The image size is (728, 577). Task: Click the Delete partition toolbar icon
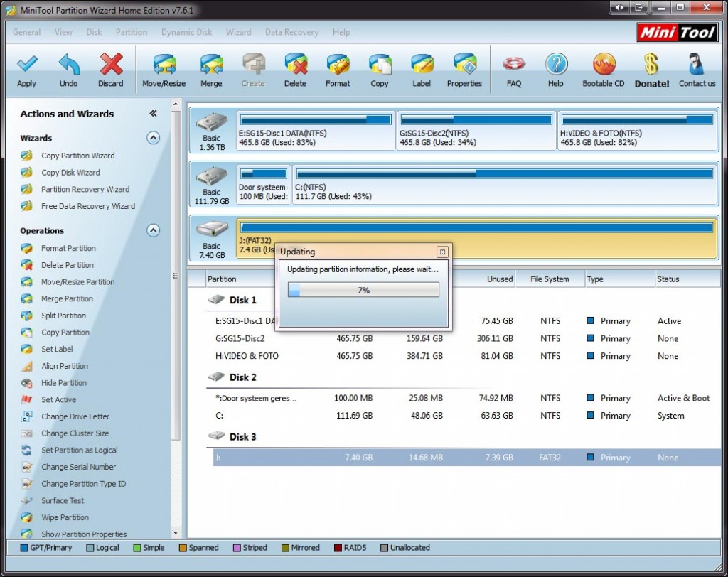(296, 64)
